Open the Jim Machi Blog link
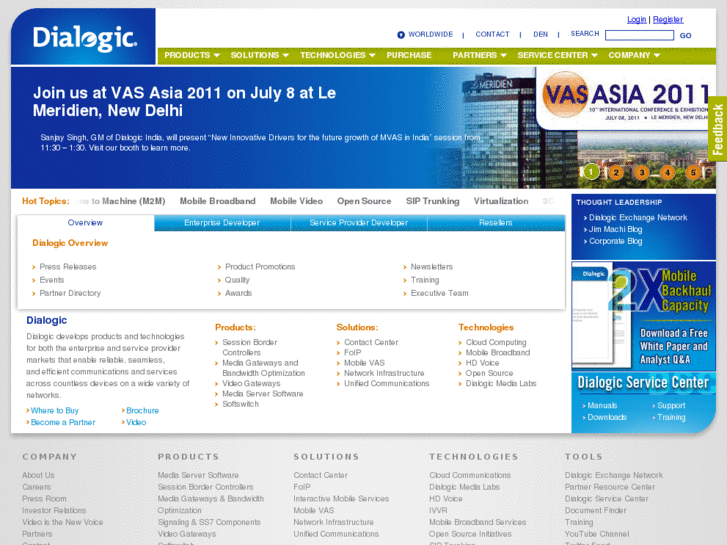727x545 pixels. [615, 230]
